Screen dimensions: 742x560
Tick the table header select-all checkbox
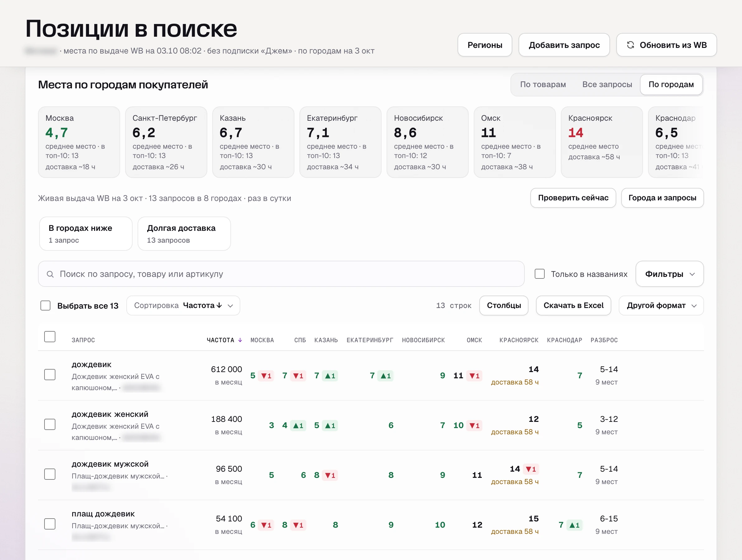(x=50, y=337)
